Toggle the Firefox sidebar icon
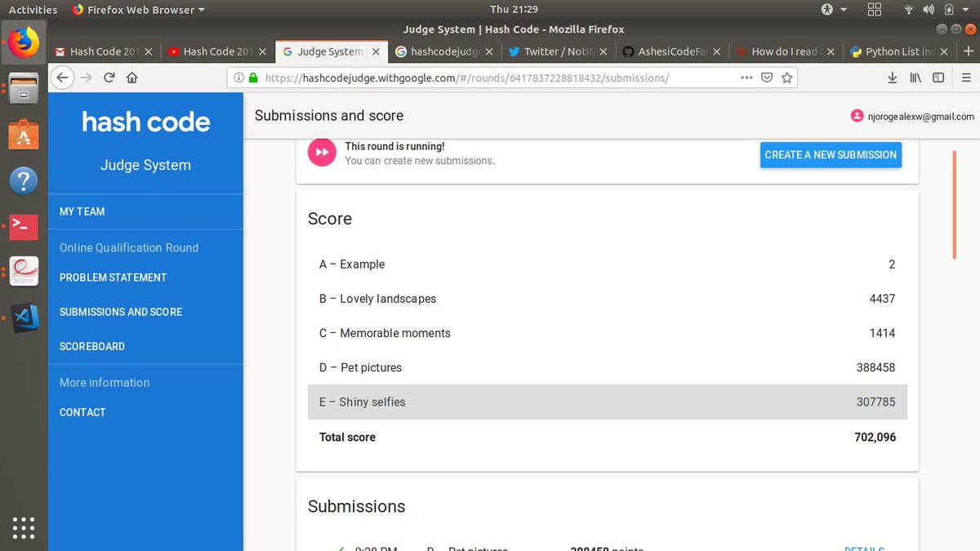The height and width of the screenshot is (551, 980). click(x=938, y=78)
